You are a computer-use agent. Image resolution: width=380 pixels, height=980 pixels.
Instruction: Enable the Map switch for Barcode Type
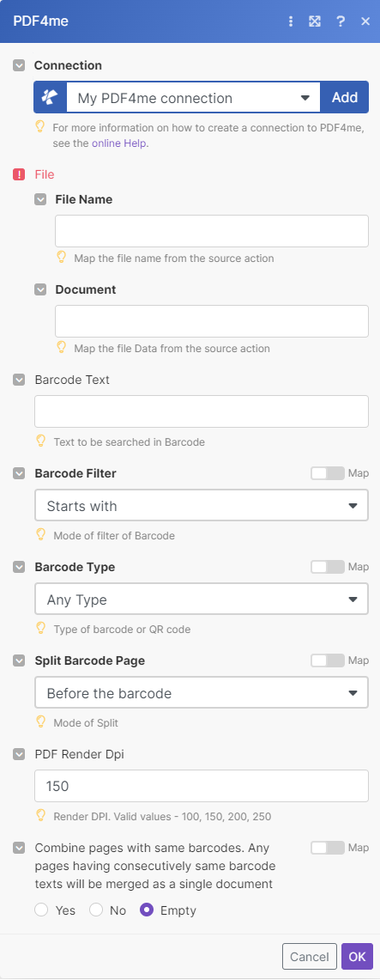[x=328, y=567]
